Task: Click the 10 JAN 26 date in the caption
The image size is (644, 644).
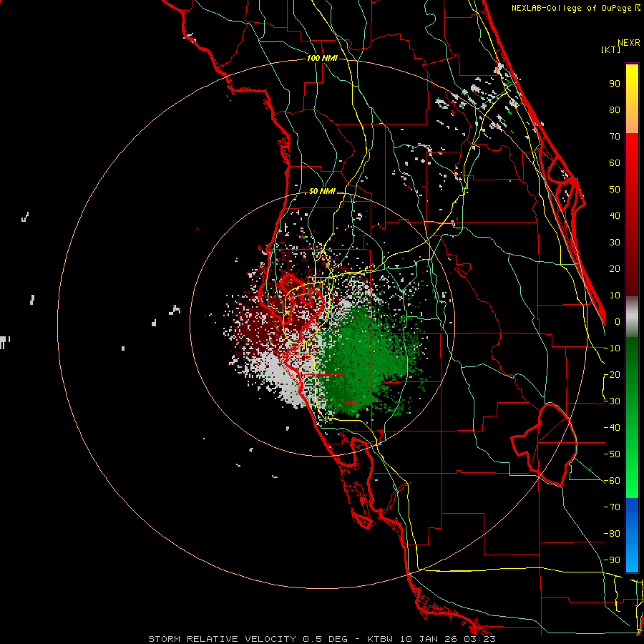Action: [x=429, y=639]
